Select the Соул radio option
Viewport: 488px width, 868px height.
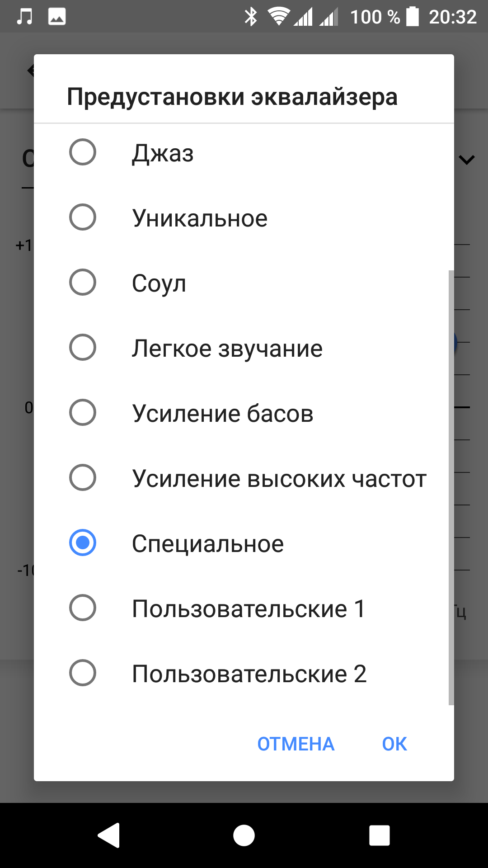(x=83, y=283)
